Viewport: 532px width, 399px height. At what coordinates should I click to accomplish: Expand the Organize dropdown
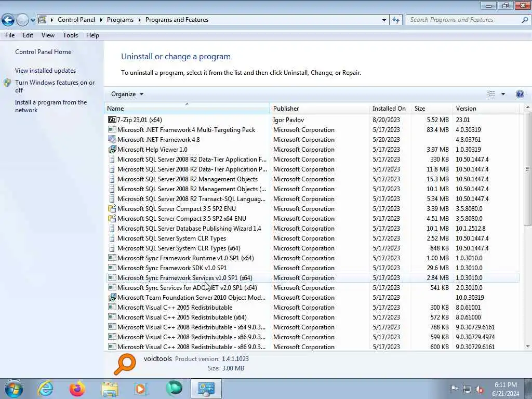[x=127, y=94]
